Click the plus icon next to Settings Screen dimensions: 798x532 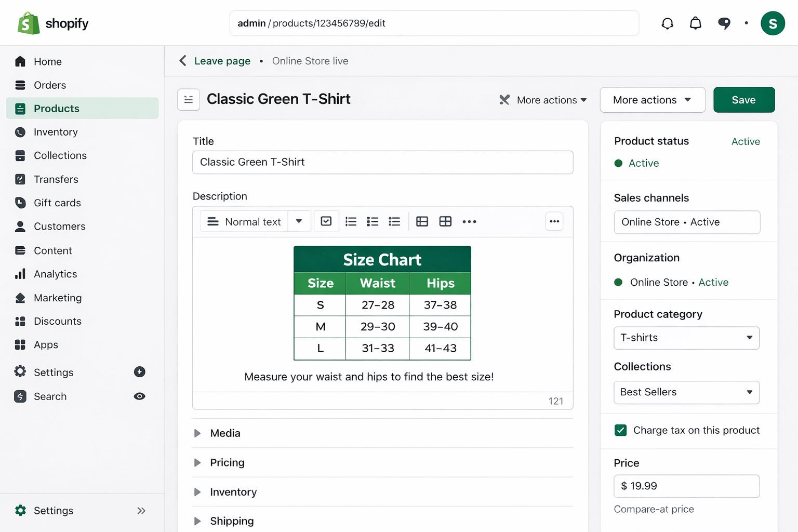139,371
